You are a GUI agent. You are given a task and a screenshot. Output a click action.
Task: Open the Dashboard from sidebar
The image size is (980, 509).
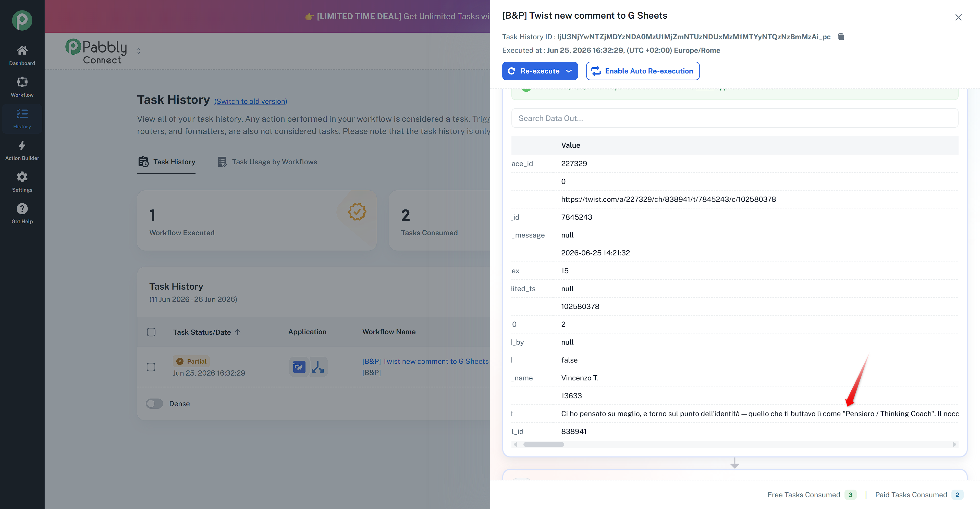(x=22, y=56)
